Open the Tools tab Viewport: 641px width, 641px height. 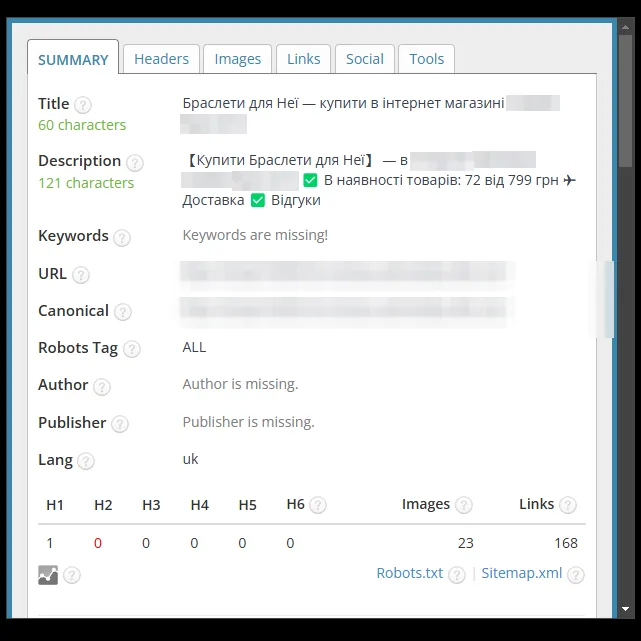426,59
